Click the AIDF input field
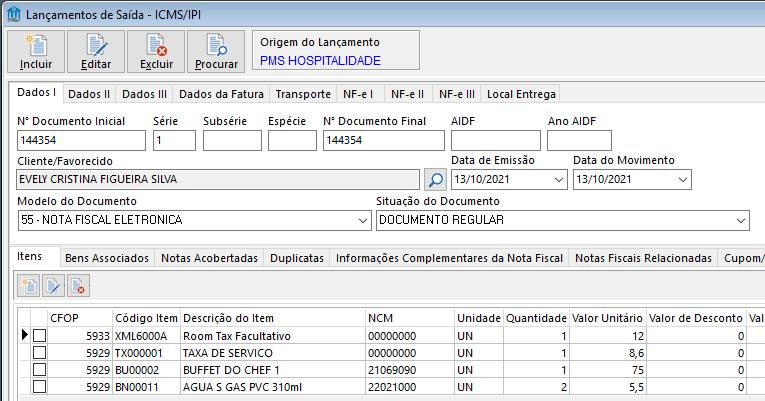Viewport: 765px width, 401px height. click(x=496, y=140)
